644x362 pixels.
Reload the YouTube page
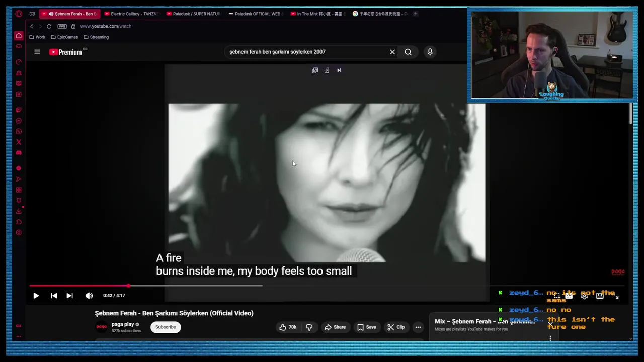[x=49, y=26]
